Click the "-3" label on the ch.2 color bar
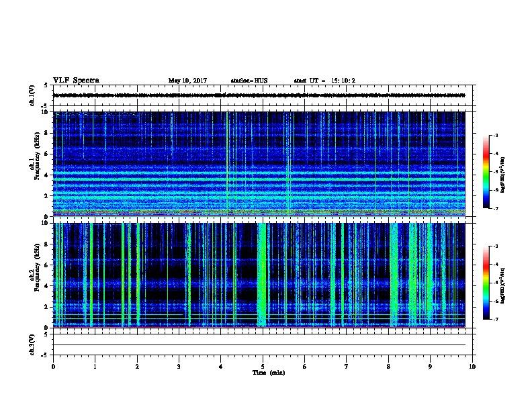This screenshot has width=532, height=411. point(495,246)
